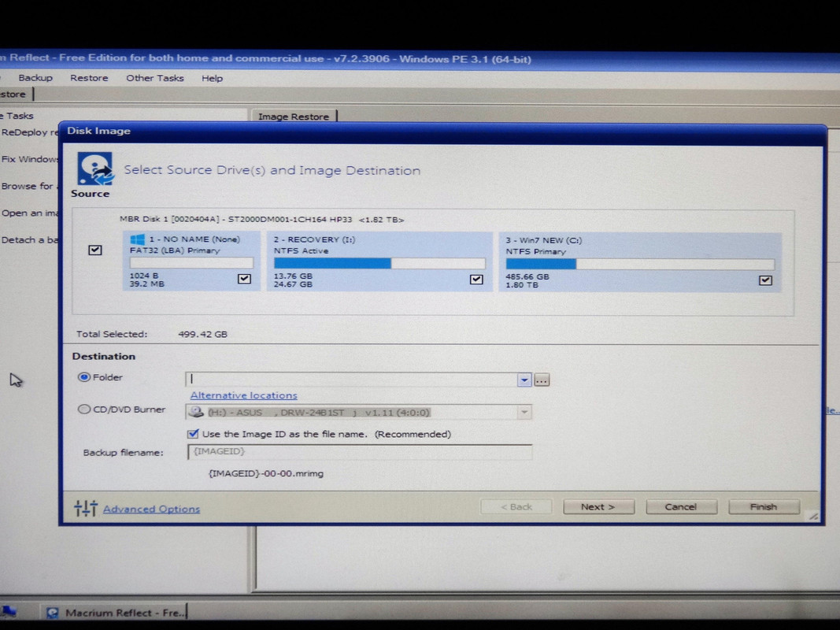Screen dimensions: 840x630
Task: Click the Cancel button
Action: [x=681, y=507]
